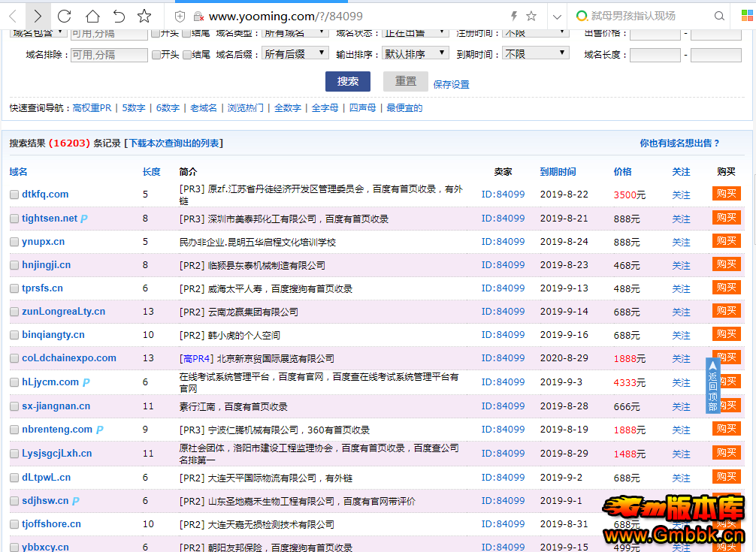Sort by the 价格 column header
The height and width of the screenshot is (552, 756).
click(622, 172)
